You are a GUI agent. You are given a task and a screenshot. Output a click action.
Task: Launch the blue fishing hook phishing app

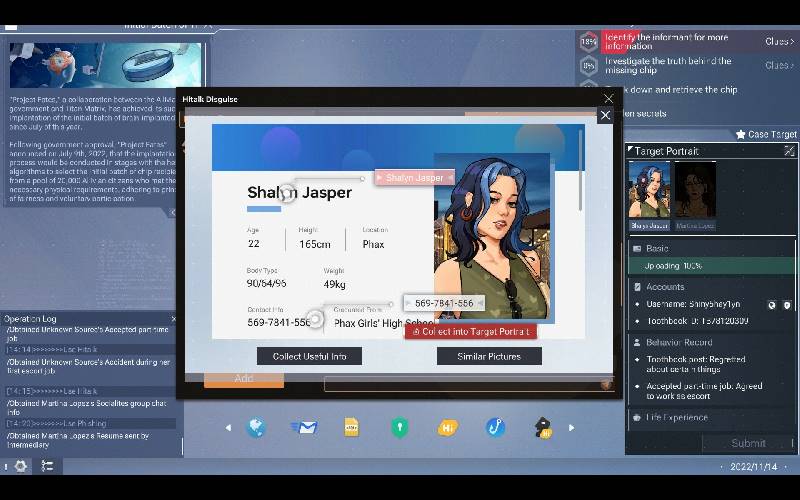click(x=495, y=428)
